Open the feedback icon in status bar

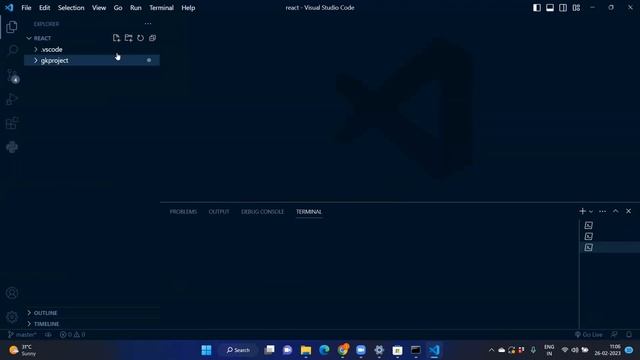pos(614,335)
